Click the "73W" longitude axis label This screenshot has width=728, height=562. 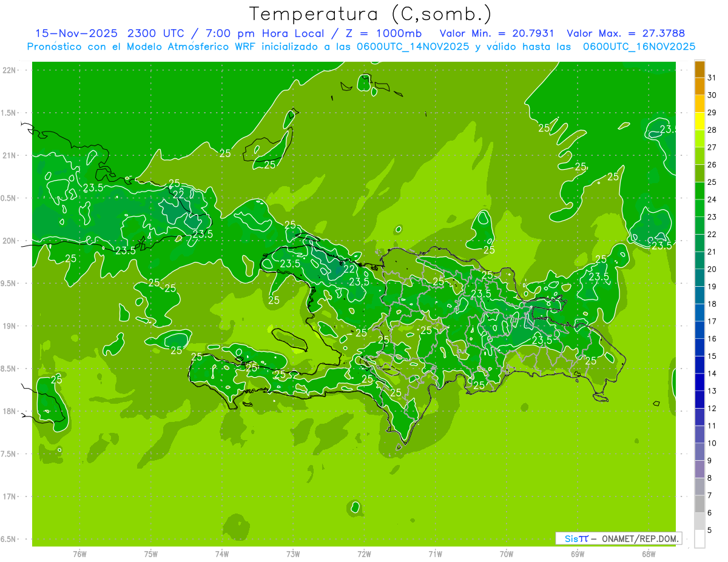(x=293, y=554)
